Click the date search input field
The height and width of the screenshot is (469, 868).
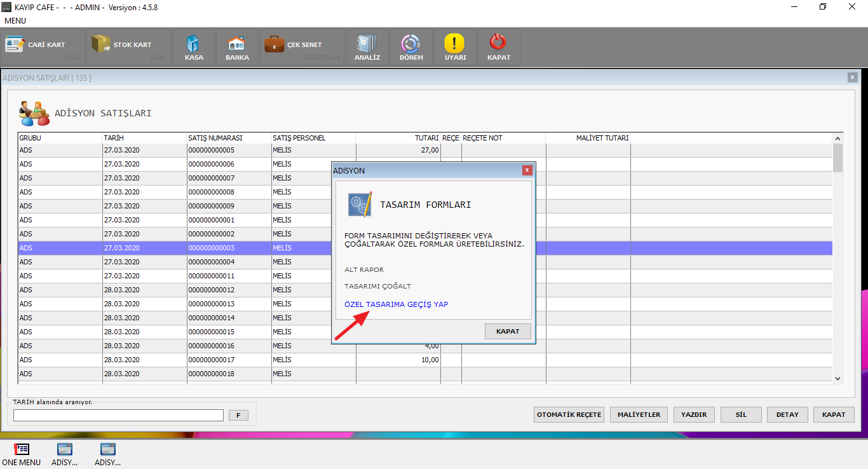point(118,415)
